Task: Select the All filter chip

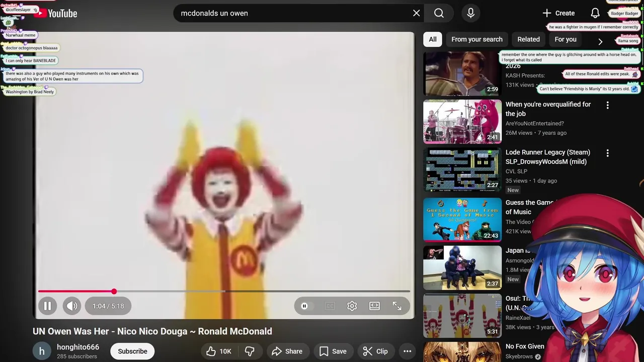Action: 433,39
